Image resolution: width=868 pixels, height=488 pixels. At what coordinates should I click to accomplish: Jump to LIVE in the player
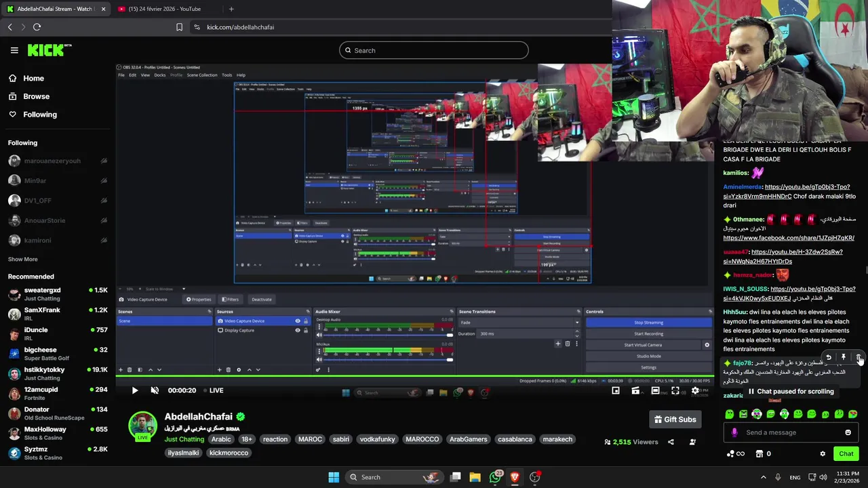(212, 390)
